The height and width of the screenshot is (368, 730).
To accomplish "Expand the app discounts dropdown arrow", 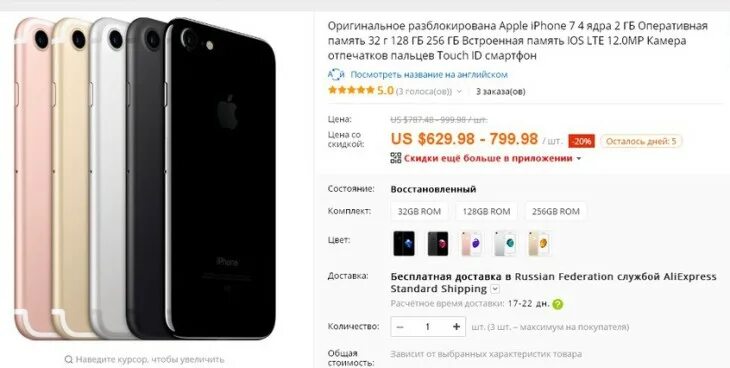I will (x=579, y=159).
